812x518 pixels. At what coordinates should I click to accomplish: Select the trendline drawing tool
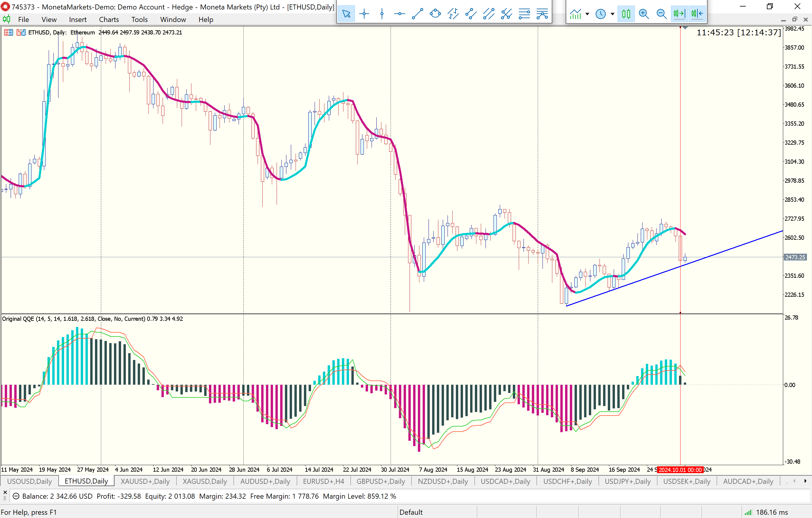click(418, 14)
